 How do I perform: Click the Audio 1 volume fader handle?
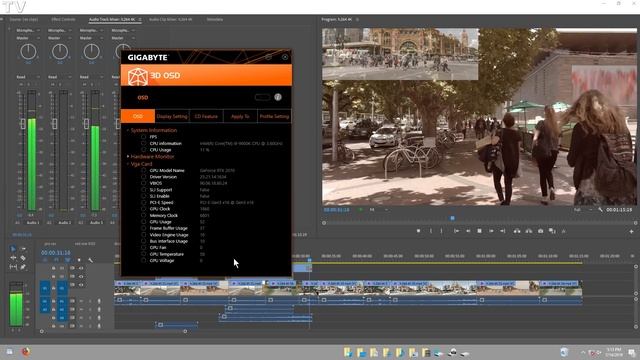point(23,124)
